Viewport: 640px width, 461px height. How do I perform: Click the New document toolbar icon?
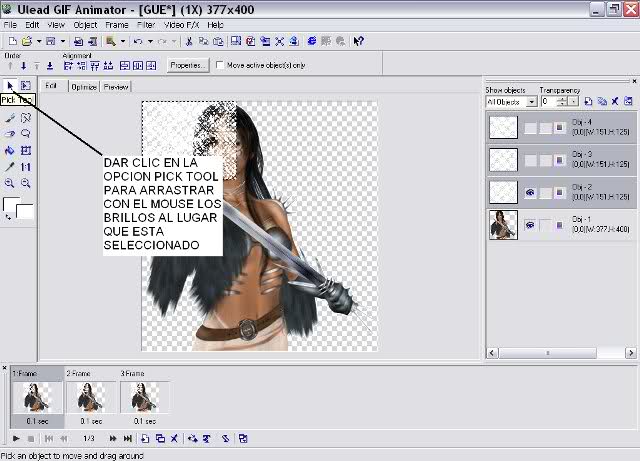coord(13,41)
